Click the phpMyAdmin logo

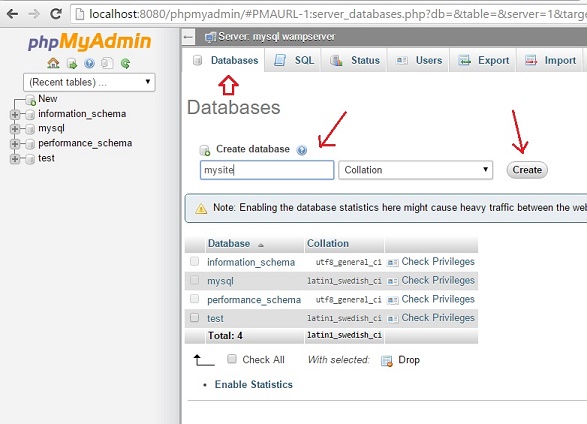point(89,41)
